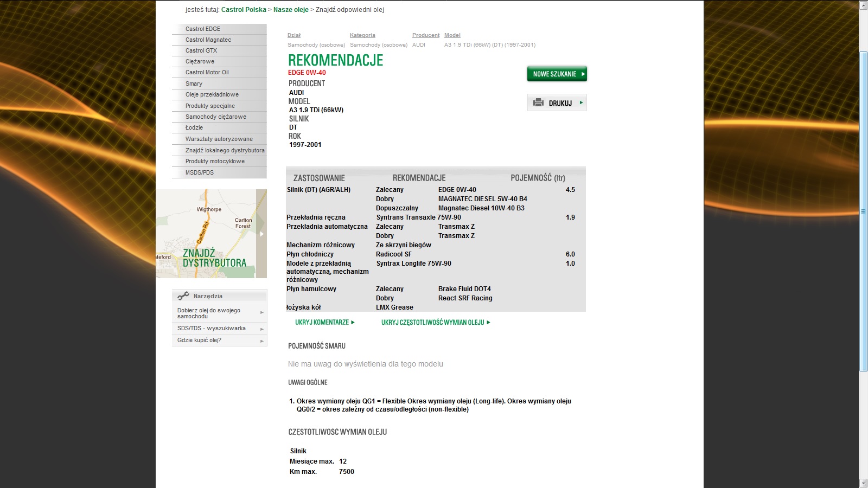Click the 4.5 engine capacity value
This screenshot has height=488, width=868.
click(570, 190)
